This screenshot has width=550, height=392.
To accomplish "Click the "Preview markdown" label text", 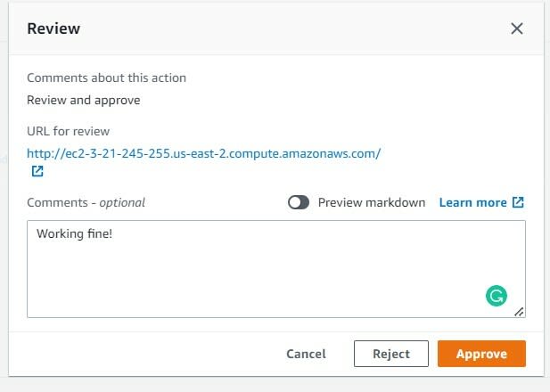I will coord(372,202).
